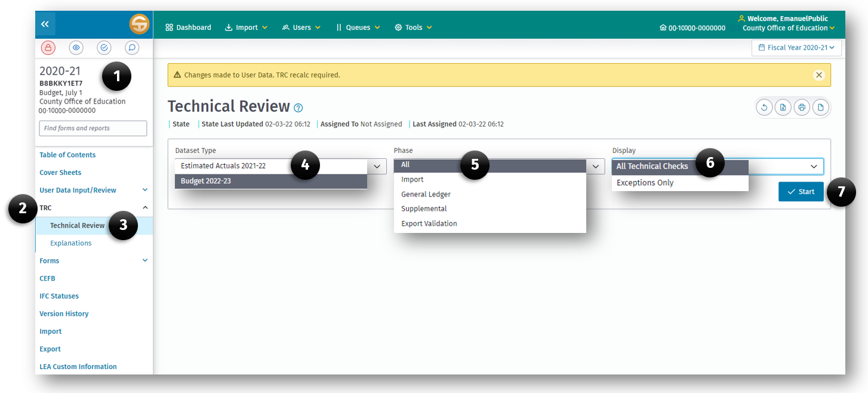This screenshot has height=393, width=868.
Task: Open the Tools menu in top navigation
Action: [413, 27]
